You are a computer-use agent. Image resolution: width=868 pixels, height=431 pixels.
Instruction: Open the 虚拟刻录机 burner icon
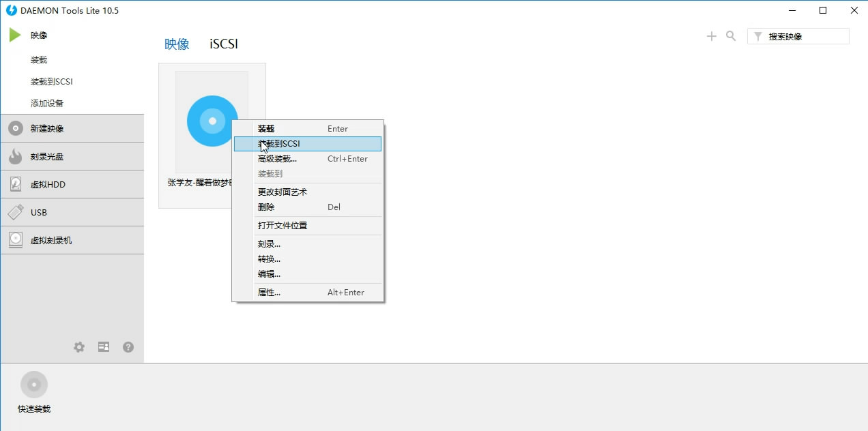pyautogui.click(x=16, y=240)
